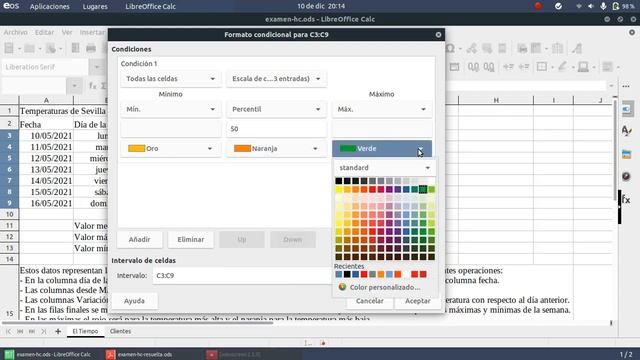
Task: Switch to the Clientes sheet tab
Action: point(120,331)
